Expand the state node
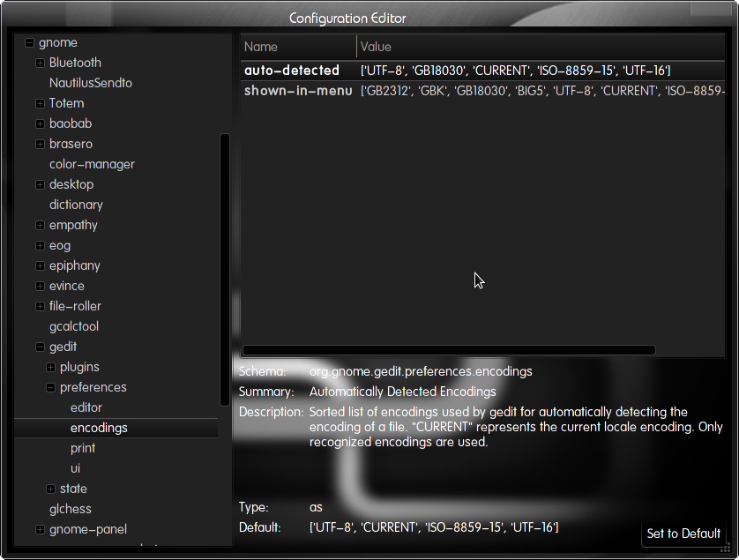 pyautogui.click(x=50, y=489)
